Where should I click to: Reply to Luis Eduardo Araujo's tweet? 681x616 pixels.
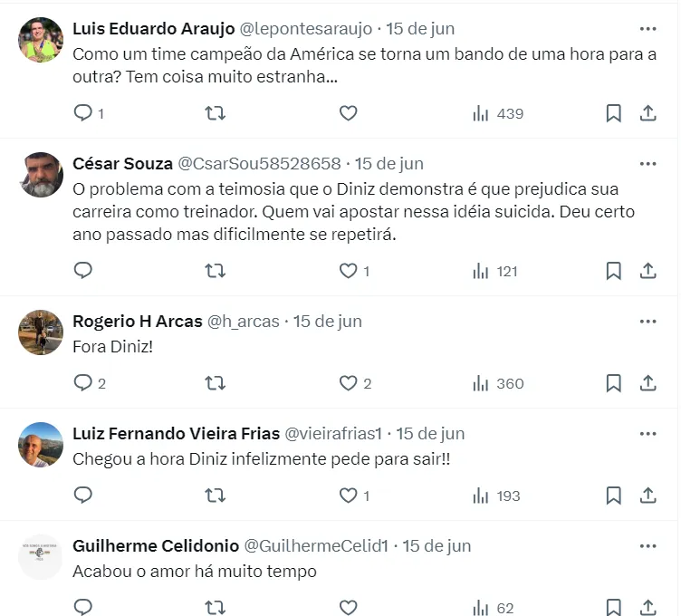tap(83, 113)
